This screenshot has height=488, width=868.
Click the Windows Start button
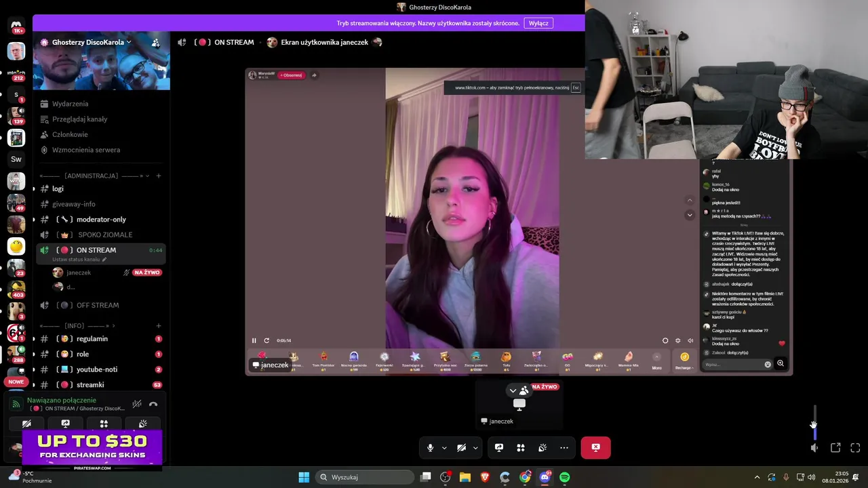tap(304, 477)
